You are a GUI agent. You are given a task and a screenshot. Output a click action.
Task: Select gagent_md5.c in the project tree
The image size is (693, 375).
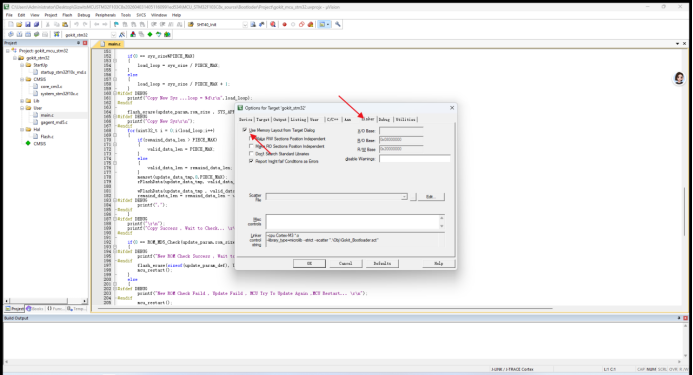[x=54, y=122]
